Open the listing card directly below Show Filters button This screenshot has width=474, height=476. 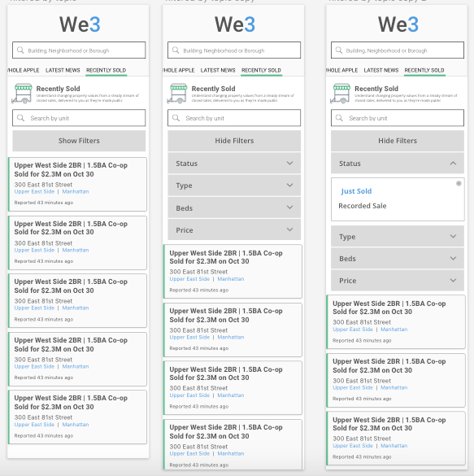pos(77,184)
